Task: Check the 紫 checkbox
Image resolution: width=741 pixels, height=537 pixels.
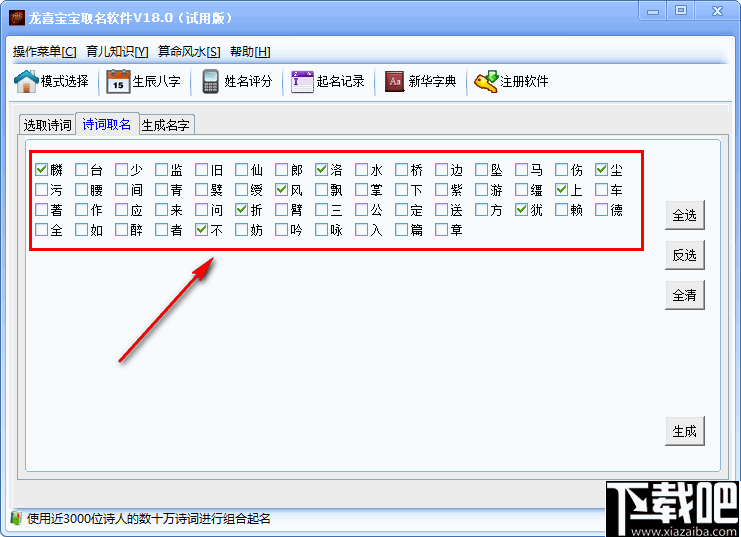Action: (x=442, y=190)
